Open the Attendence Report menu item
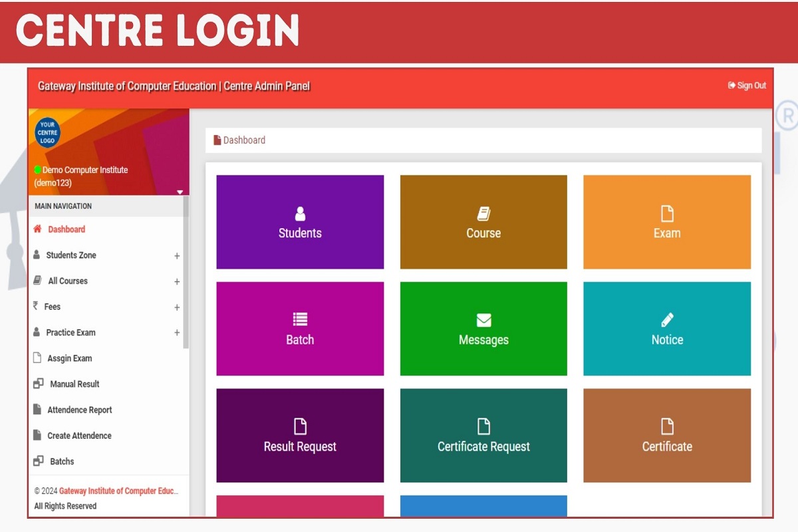The image size is (798, 532). (x=79, y=410)
